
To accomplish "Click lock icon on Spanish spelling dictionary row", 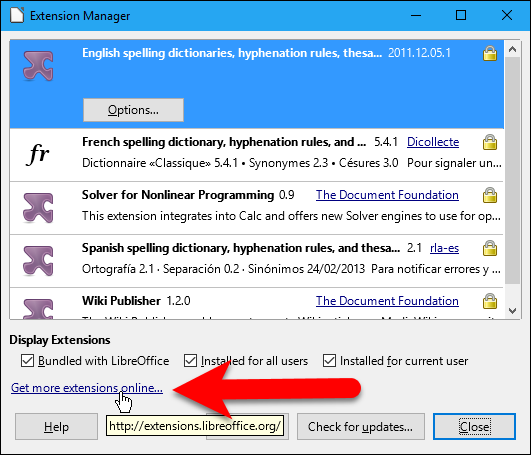I will [490, 248].
